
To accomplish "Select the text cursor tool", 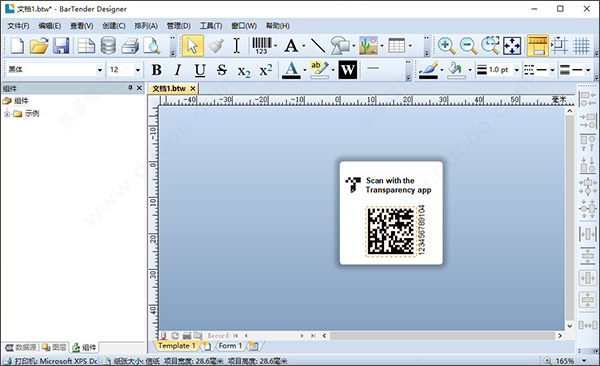I will pyautogui.click(x=237, y=46).
